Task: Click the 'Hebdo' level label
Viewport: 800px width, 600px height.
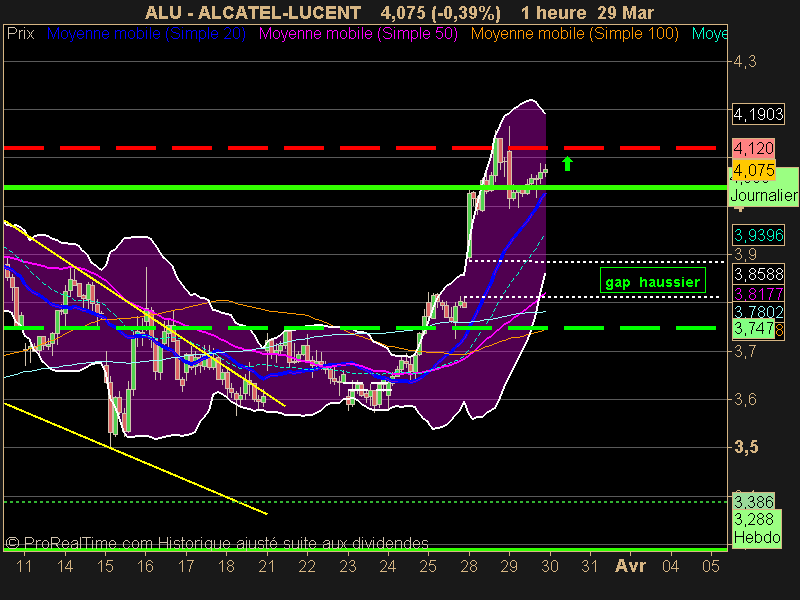Action: point(757,538)
